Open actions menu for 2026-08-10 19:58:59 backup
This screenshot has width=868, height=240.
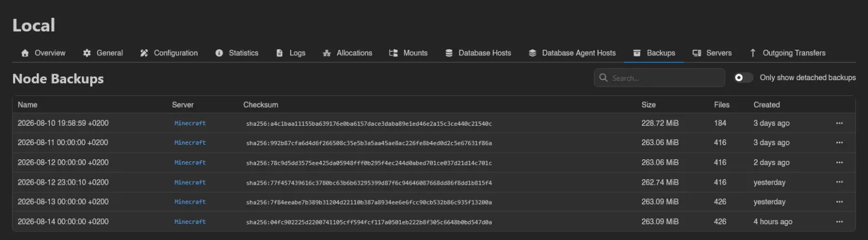pos(839,124)
